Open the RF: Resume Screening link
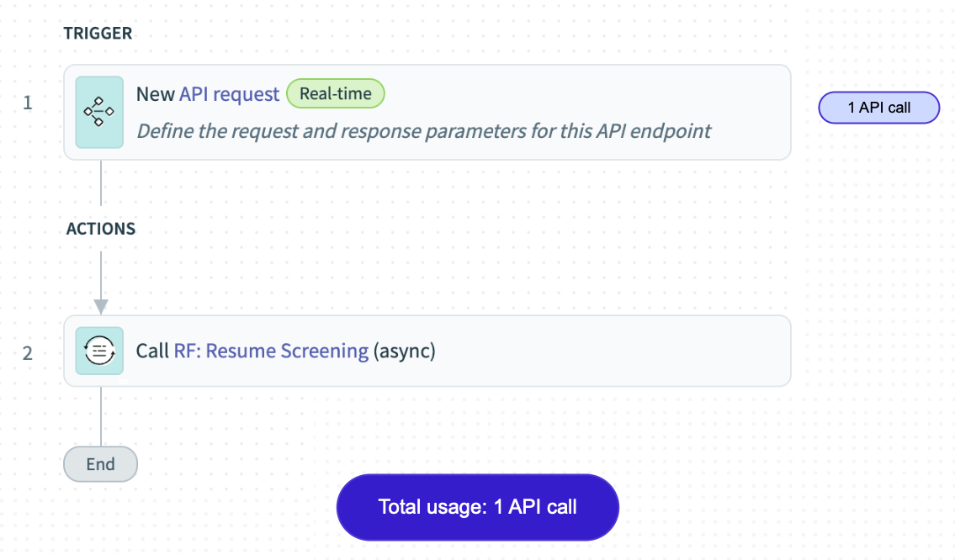955x560 pixels. tap(269, 351)
